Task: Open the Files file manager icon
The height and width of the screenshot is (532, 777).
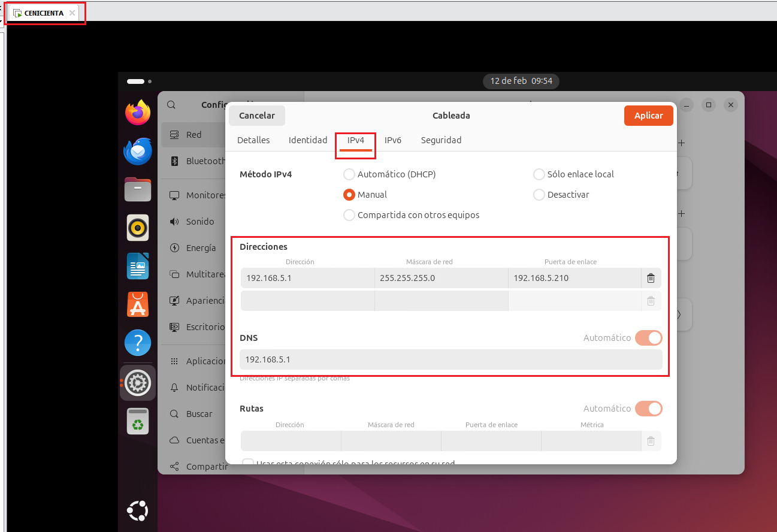Action: pos(137,189)
